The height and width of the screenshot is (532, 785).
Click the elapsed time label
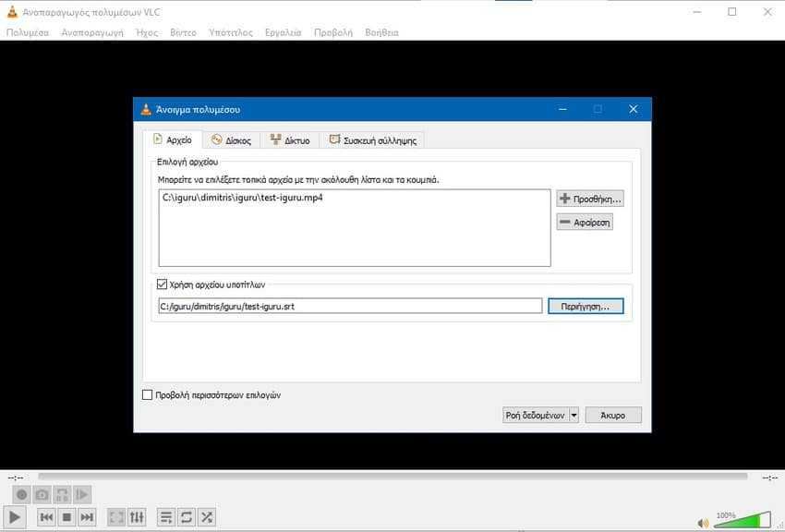pyautogui.click(x=16, y=478)
